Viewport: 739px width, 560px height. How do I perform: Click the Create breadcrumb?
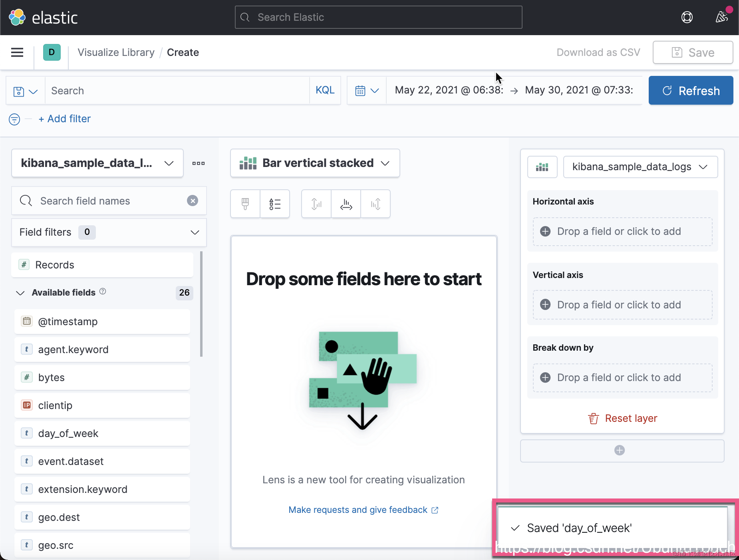point(183,52)
